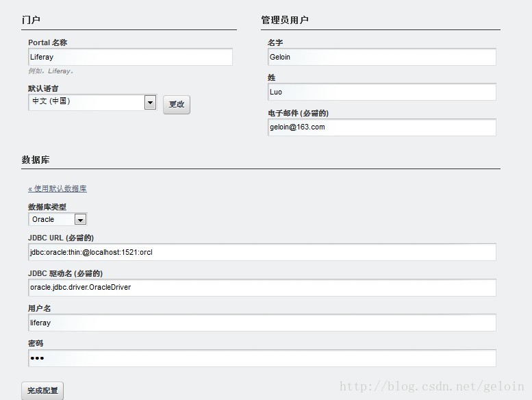
Task: Click the 管理员用户 section heading
Action: (285, 20)
